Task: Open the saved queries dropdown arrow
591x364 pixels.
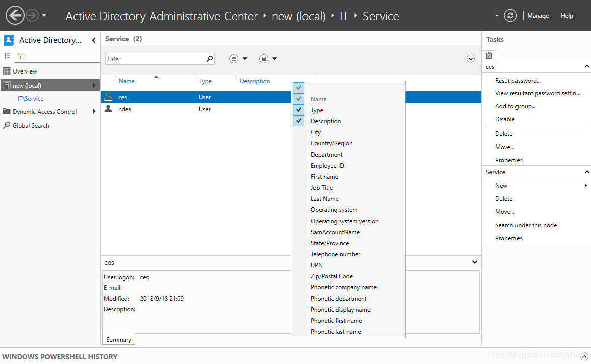Action: [275, 59]
